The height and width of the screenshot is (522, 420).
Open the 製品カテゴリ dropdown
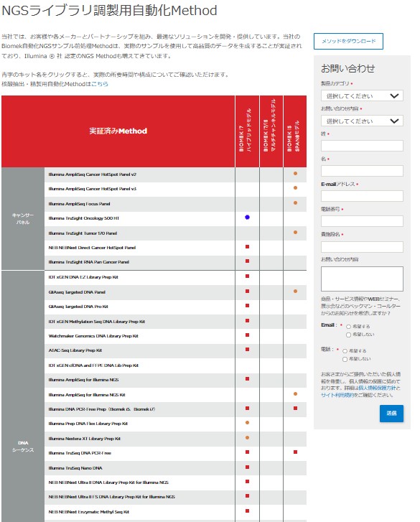pyautogui.click(x=362, y=96)
